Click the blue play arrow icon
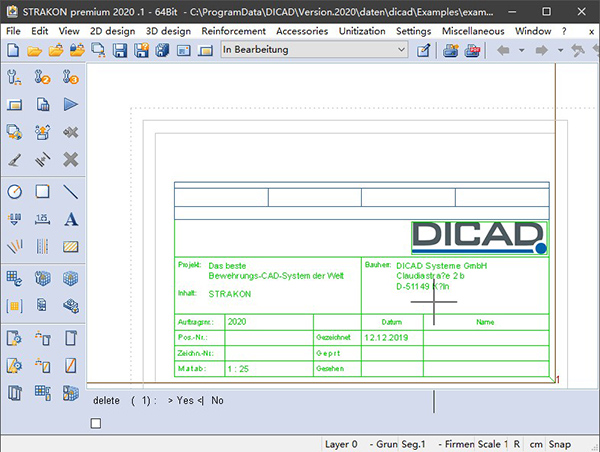This screenshot has height=452, width=600. (x=71, y=104)
